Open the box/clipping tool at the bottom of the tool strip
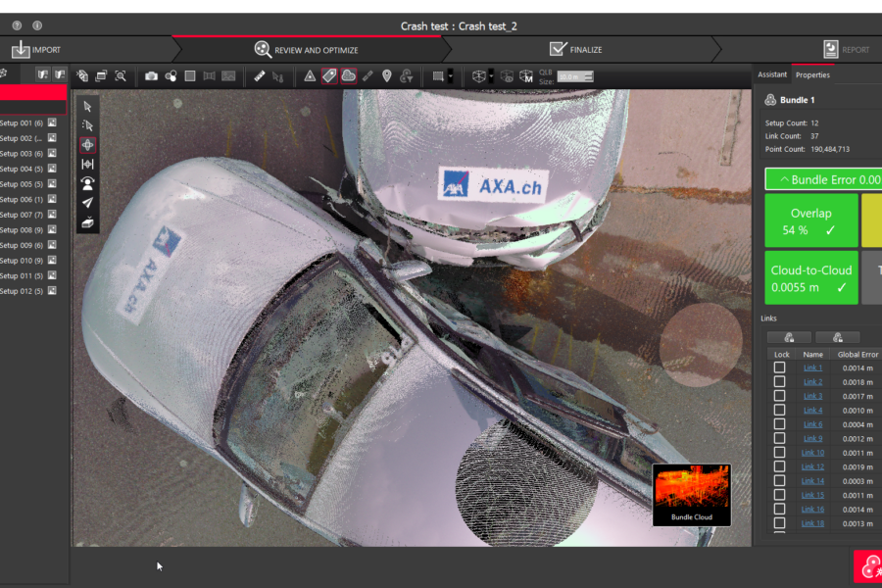The image size is (882, 588). click(x=87, y=222)
